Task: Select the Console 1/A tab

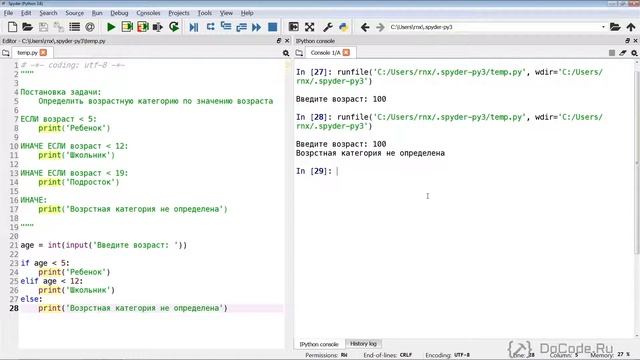Action: [x=325, y=53]
